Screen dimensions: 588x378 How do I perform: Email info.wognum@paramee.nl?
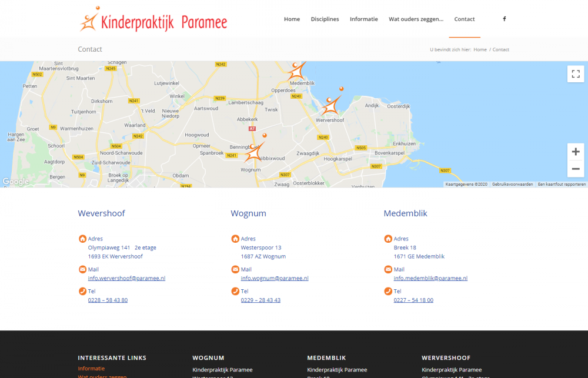275,278
